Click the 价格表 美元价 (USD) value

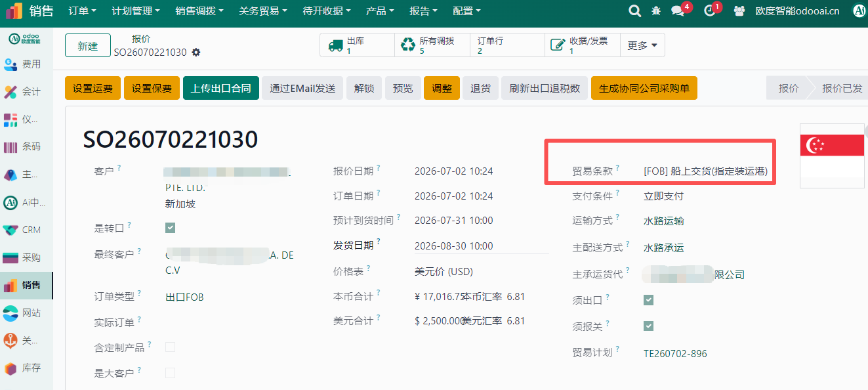click(x=444, y=271)
